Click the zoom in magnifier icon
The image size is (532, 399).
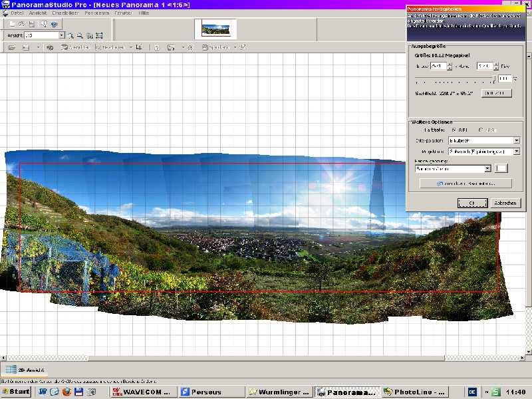71,35
